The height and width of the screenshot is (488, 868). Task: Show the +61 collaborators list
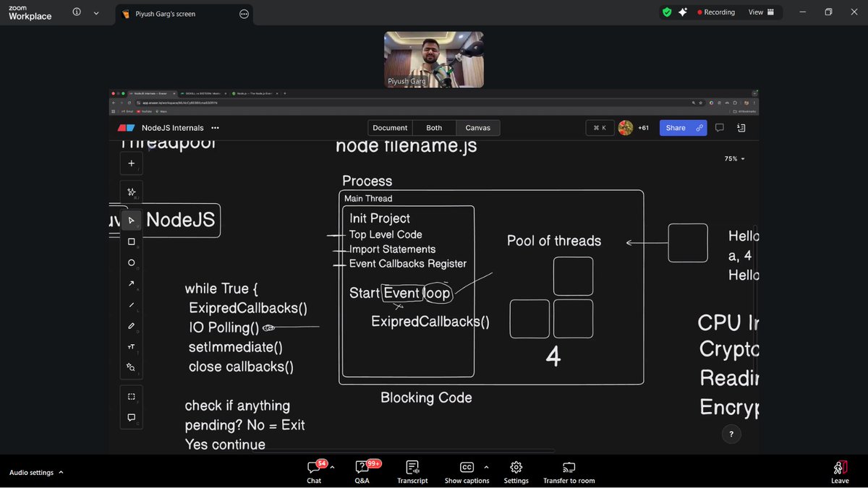[x=643, y=128]
